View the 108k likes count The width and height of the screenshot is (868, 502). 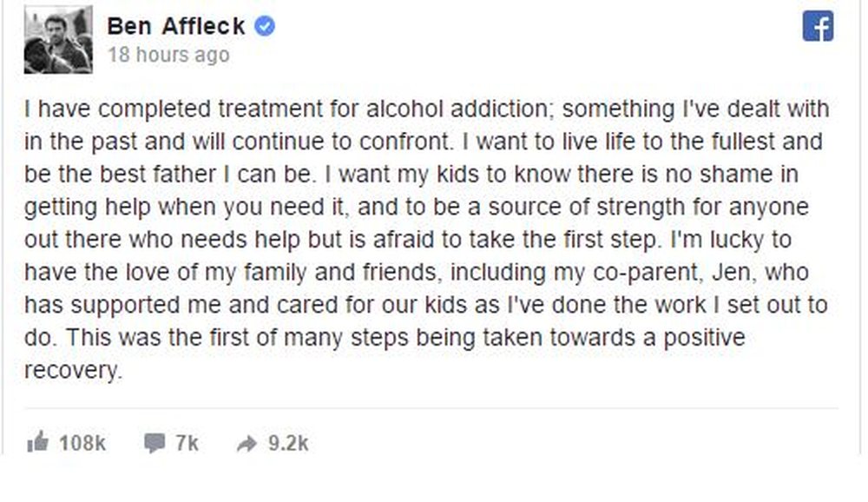coord(82,443)
